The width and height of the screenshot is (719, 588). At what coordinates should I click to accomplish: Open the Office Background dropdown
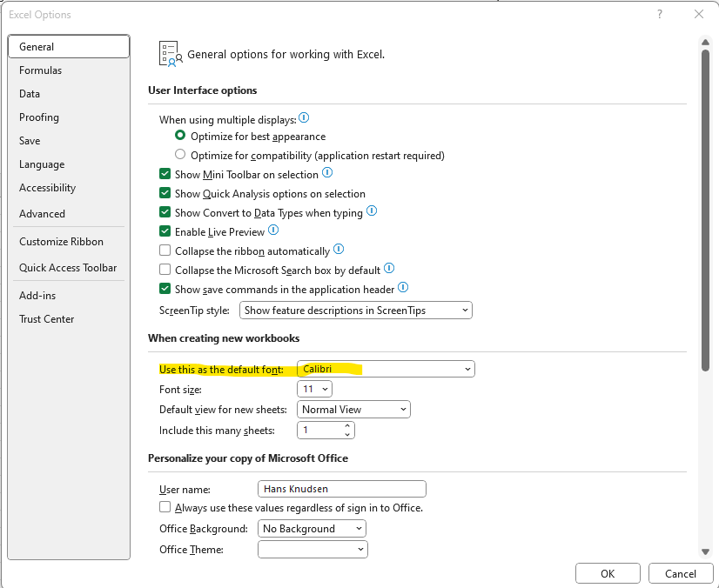[312, 529]
